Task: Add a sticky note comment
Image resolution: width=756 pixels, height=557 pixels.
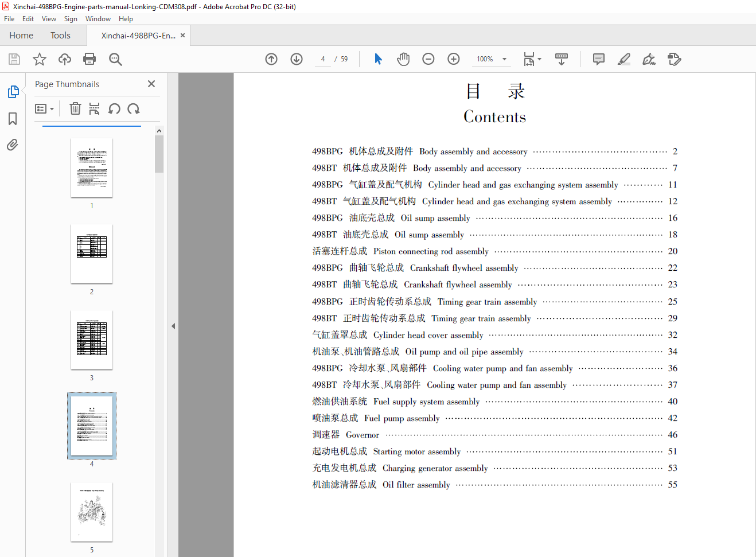Action: (x=599, y=59)
